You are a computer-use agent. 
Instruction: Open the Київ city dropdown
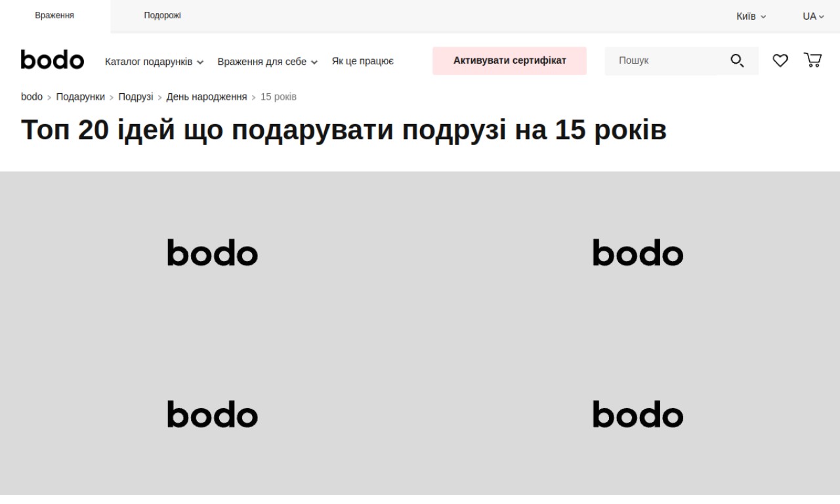tap(751, 16)
